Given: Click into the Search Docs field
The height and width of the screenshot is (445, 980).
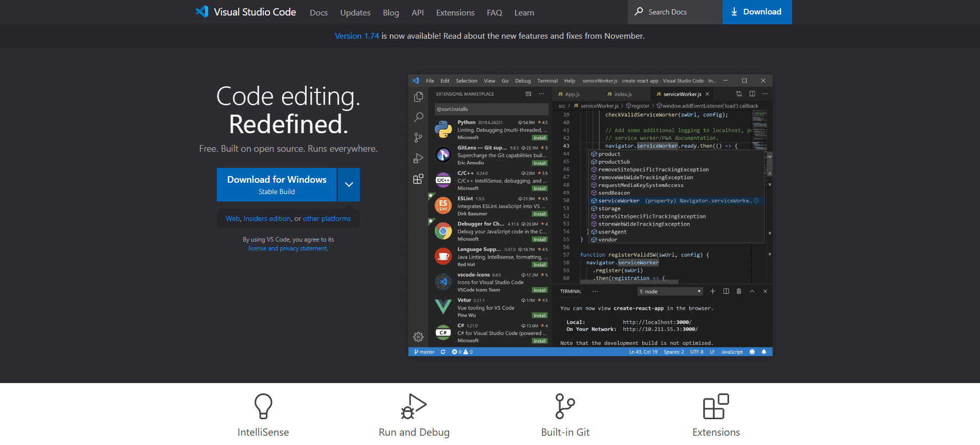Looking at the screenshot, I should [675, 12].
